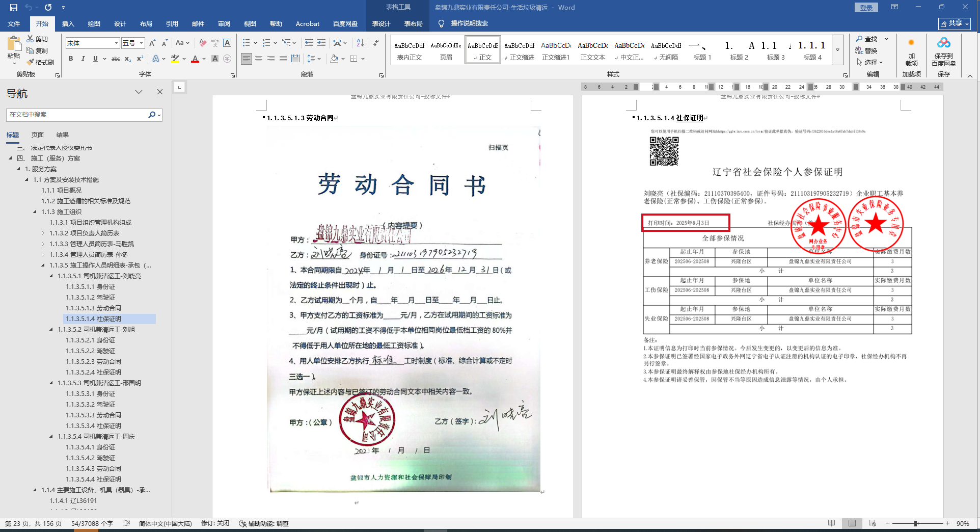
Task: Decrease the paragraph indent
Action: coord(309,43)
